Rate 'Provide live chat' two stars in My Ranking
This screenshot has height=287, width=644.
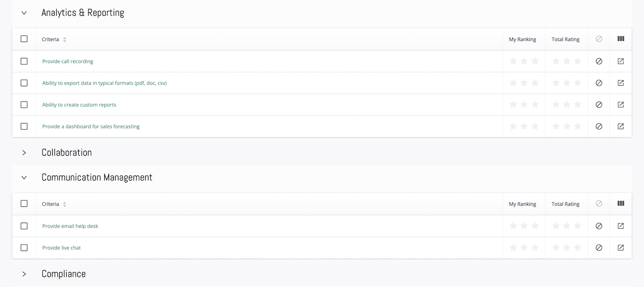(x=524, y=247)
